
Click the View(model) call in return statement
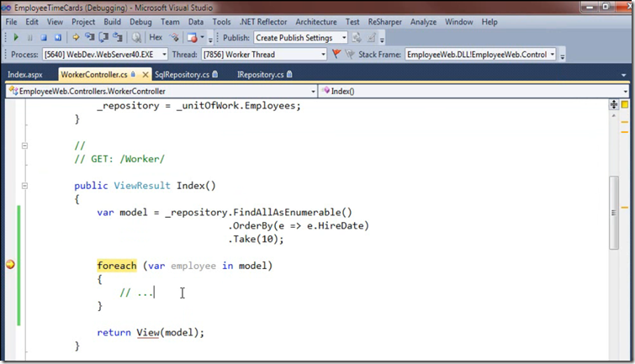tap(167, 332)
